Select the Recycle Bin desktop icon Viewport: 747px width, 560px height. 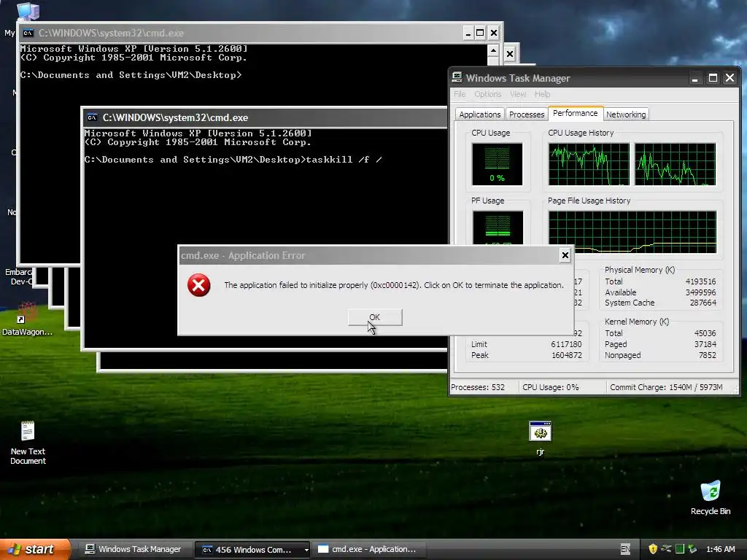(x=711, y=497)
